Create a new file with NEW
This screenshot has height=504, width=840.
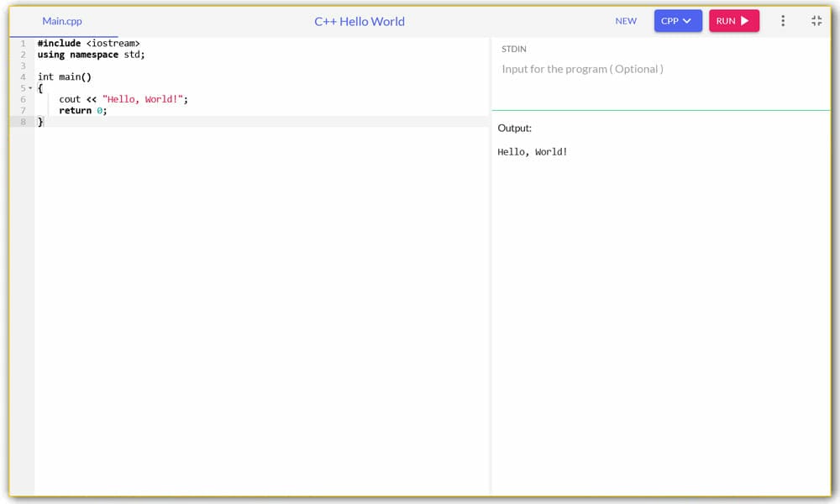pyautogui.click(x=626, y=21)
